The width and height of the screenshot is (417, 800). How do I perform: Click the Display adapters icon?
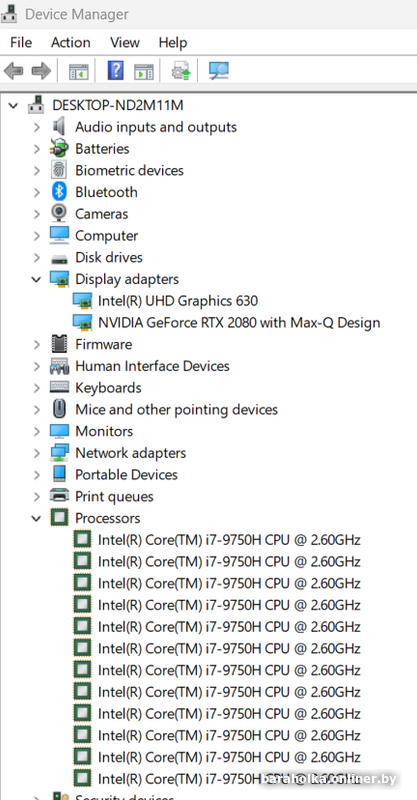tap(59, 279)
